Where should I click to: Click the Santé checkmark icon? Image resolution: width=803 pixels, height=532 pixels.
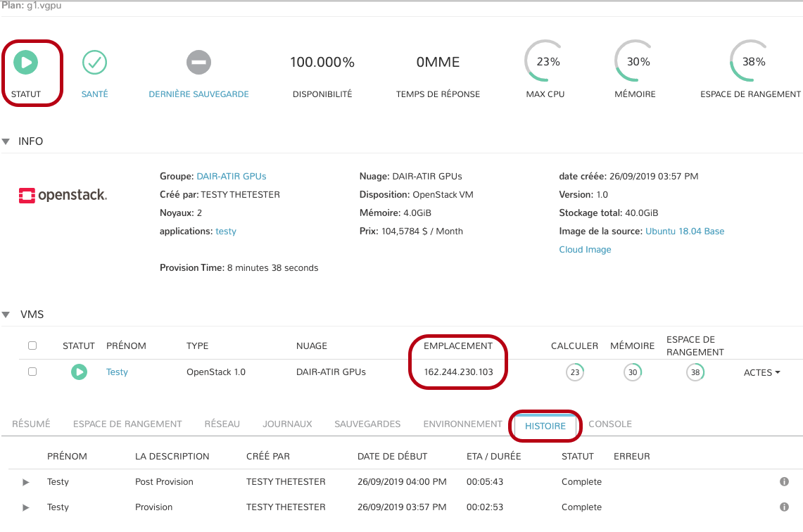94,63
